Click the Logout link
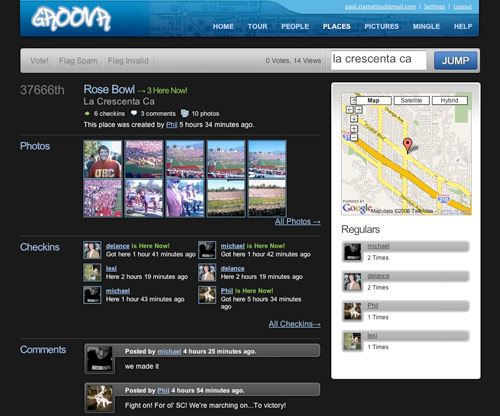 click(463, 7)
